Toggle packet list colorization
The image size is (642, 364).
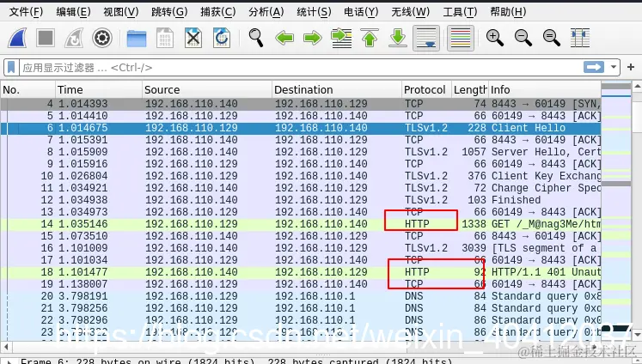[460, 38]
